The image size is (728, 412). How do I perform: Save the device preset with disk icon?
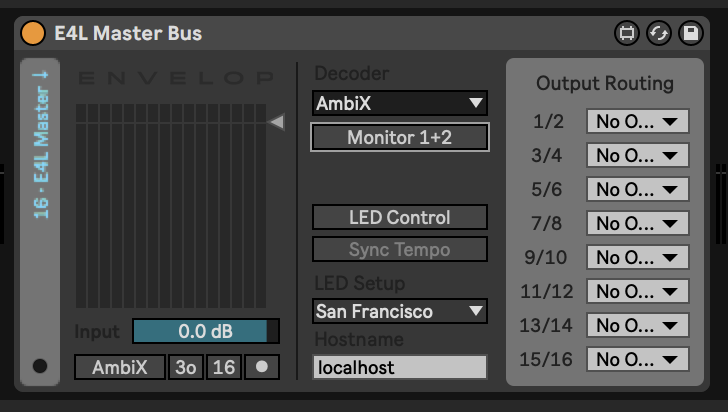click(x=690, y=33)
